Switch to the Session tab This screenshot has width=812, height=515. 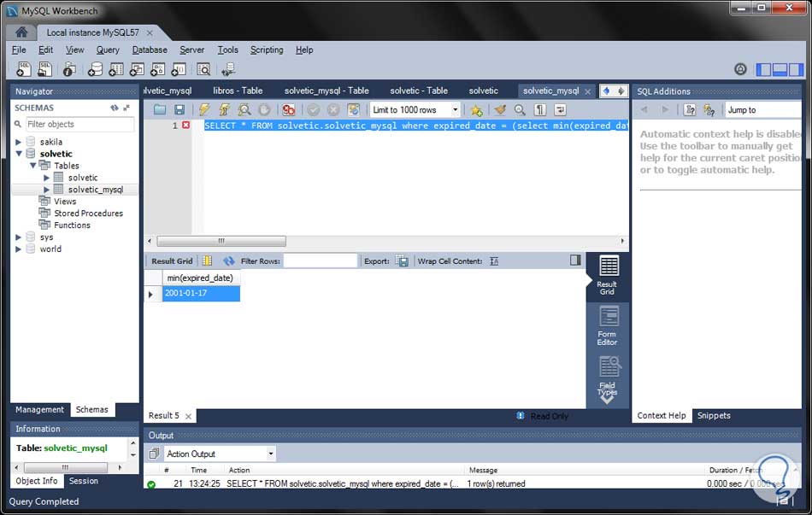[84, 481]
